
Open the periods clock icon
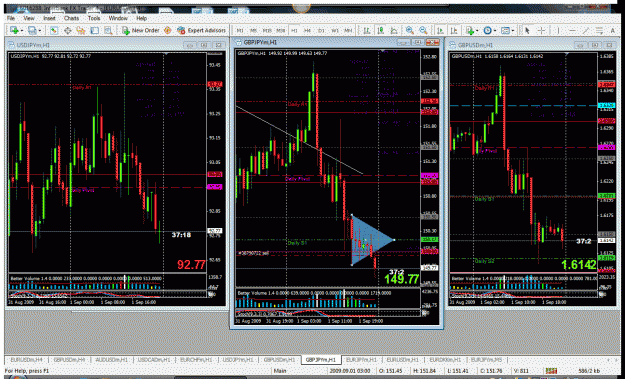click(x=487, y=30)
